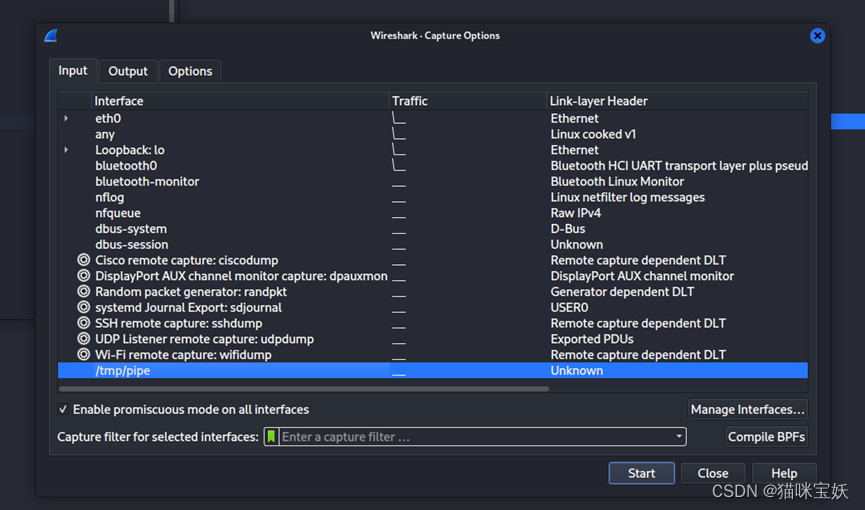Click the green bookmark icon in capture filter
Image resolution: width=865 pixels, height=510 pixels.
[271, 437]
